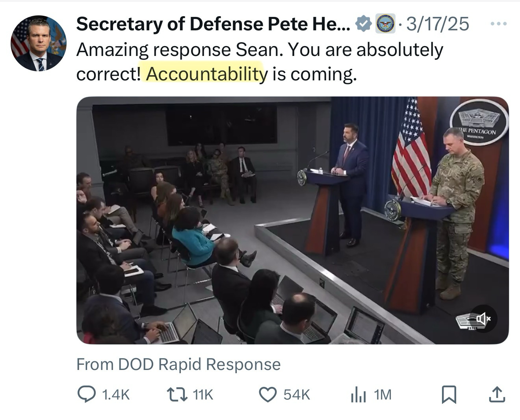Click the 11K reposts count
This screenshot has width=520, height=420.
[x=203, y=394]
